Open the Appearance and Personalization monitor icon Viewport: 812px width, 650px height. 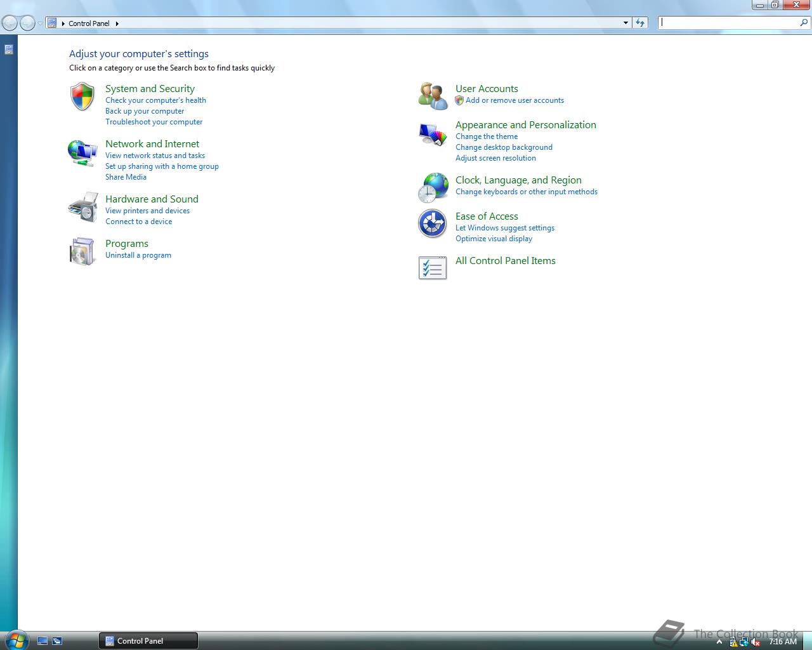[x=433, y=134]
